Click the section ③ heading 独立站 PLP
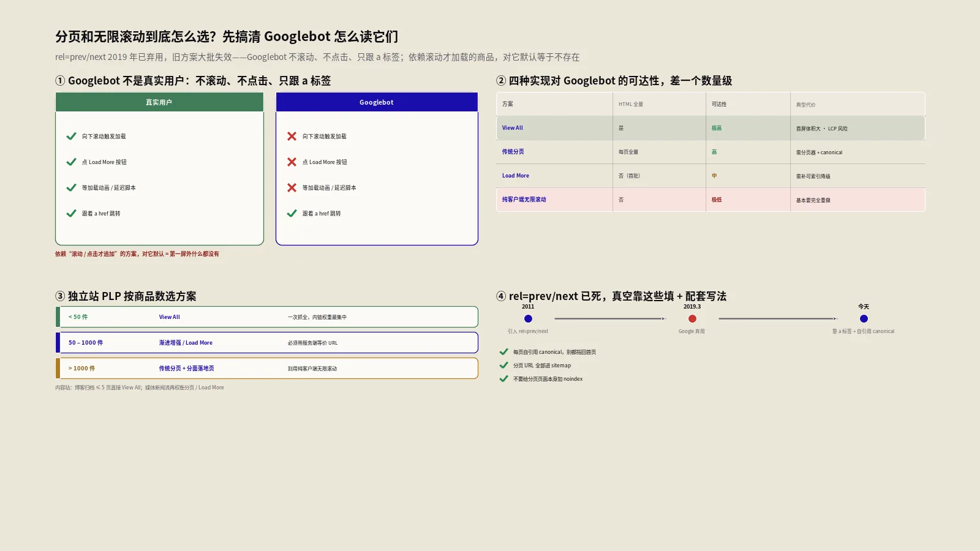Viewport: 980px width, 551px height. (x=126, y=296)
